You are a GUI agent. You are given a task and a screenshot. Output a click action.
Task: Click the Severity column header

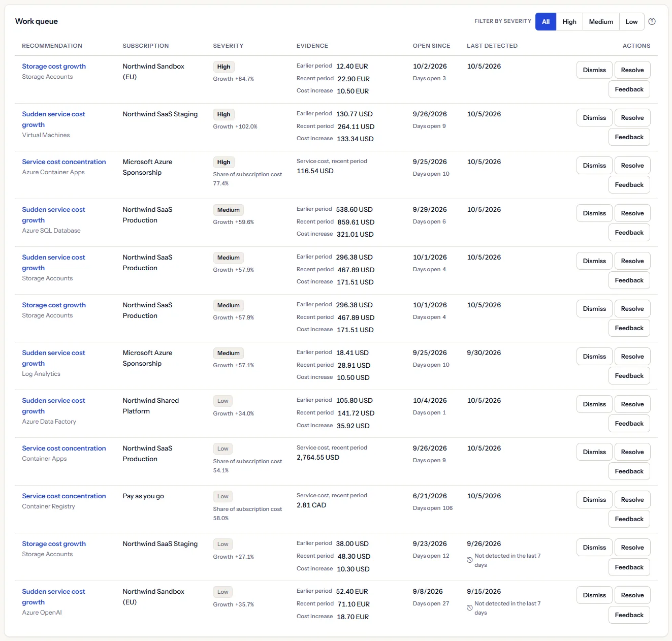228,46
